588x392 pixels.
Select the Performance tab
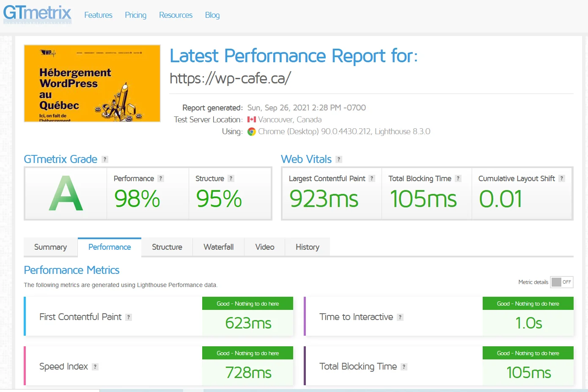click(x=110, y=247)
